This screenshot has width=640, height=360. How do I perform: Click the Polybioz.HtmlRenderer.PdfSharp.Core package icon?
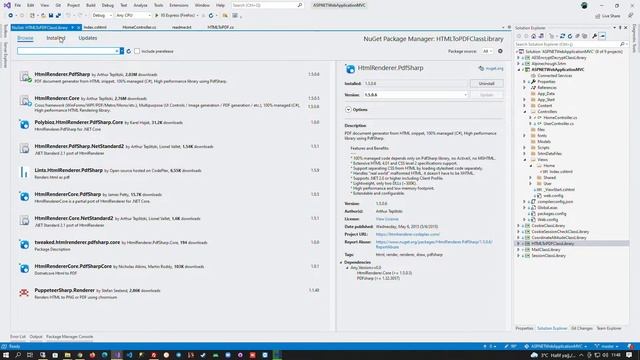(24, 125)
